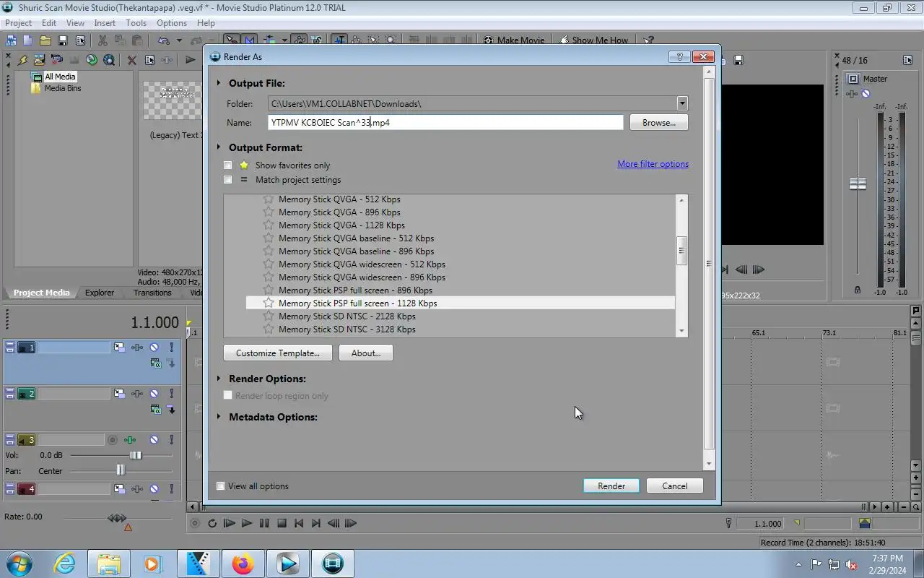924x578 pixels.
Task: Click track 3 Vol slider handle
Action: 136,455
